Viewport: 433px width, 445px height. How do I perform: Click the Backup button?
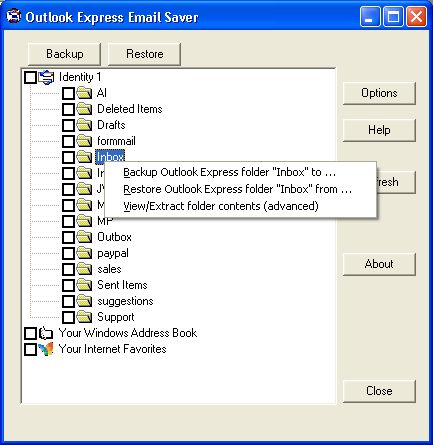pos(65,54)
